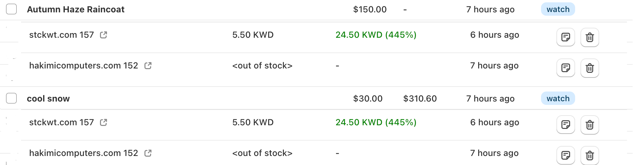Image resolution: width=644 pixels, height=165 pixels.
Task: Open stckwt.com external link under cool snow
Action: point(104,122)
